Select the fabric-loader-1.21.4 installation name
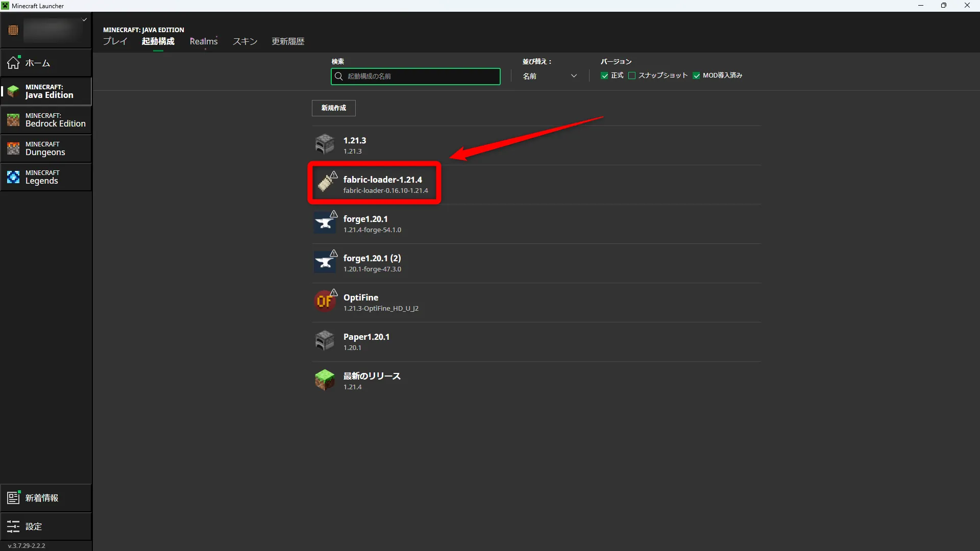 (x=383, y=180)
